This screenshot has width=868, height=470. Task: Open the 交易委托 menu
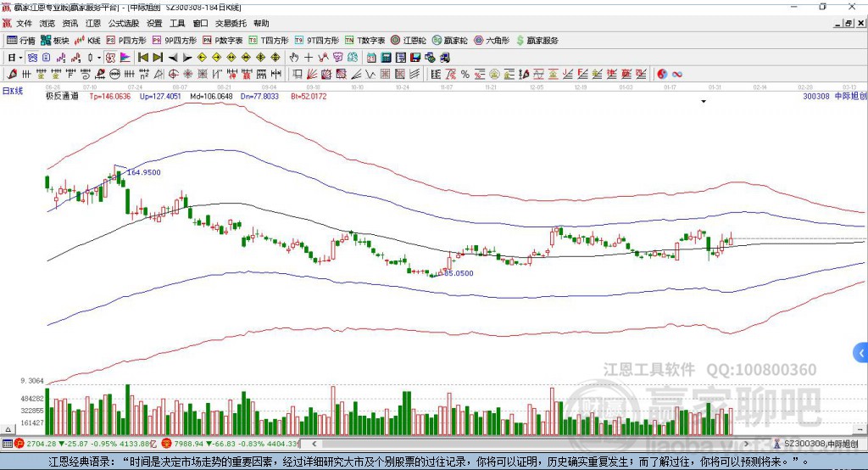(x=231, y=23)
